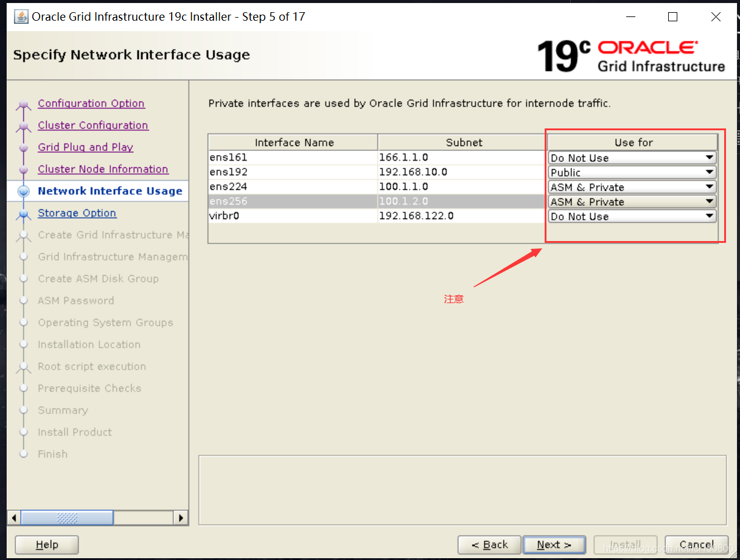
Task: Click the Network Interface Usage step bullet icon
Action: [24, 191]
